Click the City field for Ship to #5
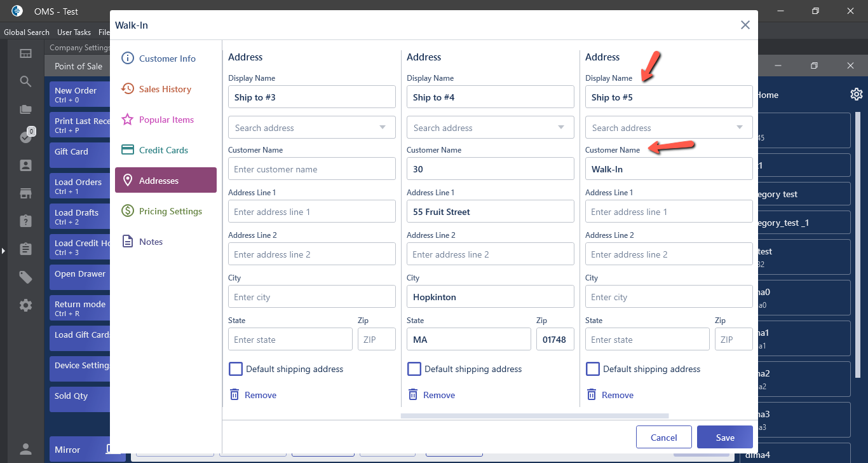 [668, 297]
